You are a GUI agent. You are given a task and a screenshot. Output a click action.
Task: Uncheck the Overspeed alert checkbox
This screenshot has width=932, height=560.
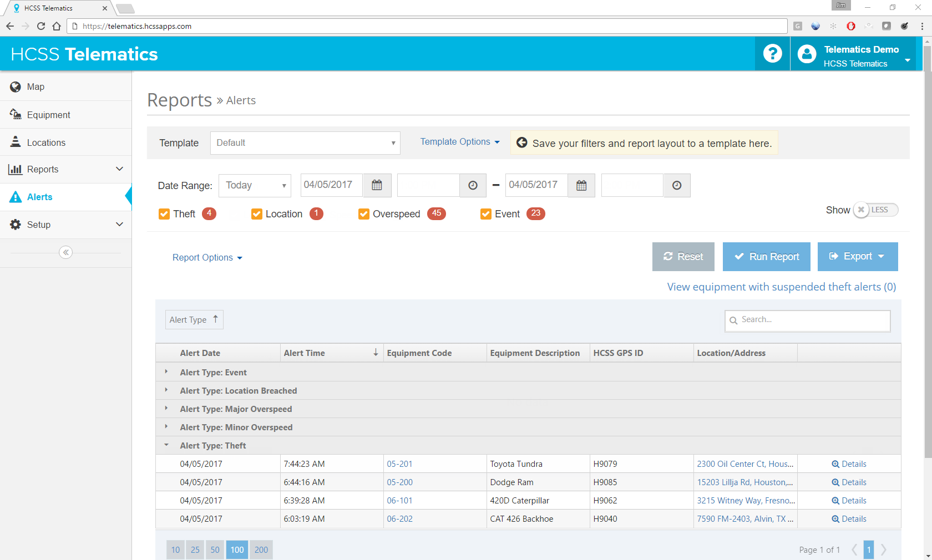tap(364, 214)
